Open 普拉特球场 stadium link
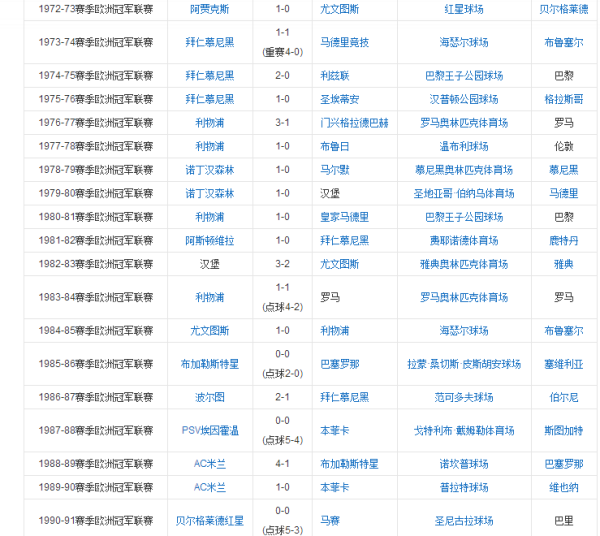This screenshot has width=600, height=536. click(464, 487)
